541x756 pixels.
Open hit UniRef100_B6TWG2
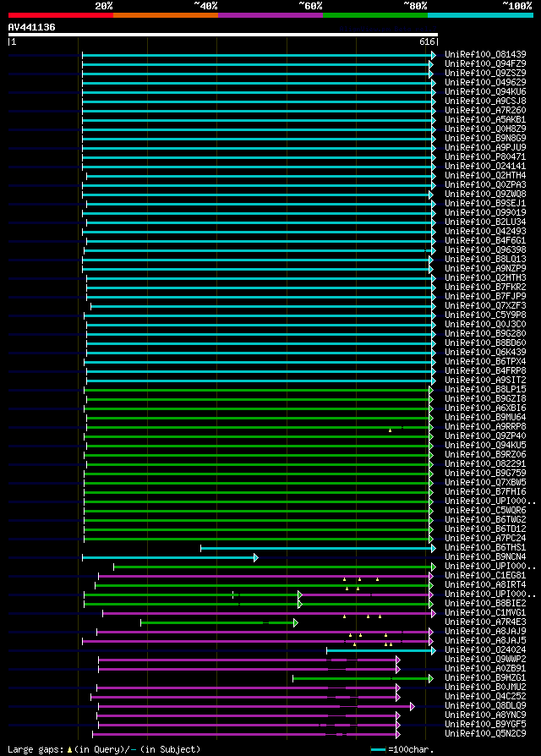(x=485, y=520)
